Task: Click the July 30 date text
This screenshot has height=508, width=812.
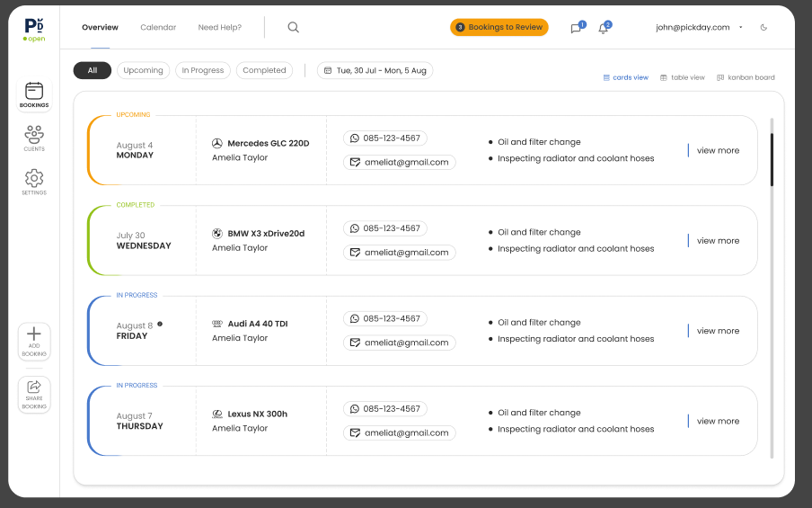Action: (130, 236)
